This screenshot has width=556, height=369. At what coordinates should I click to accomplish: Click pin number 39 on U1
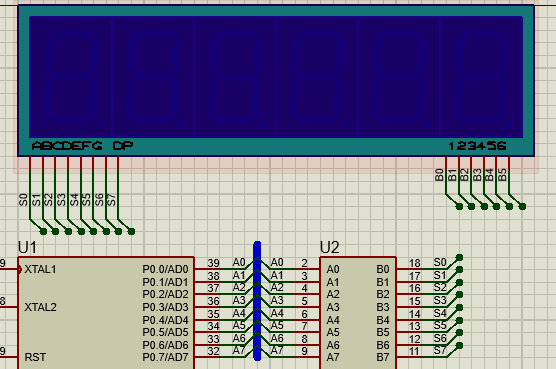tap(213, 263)
